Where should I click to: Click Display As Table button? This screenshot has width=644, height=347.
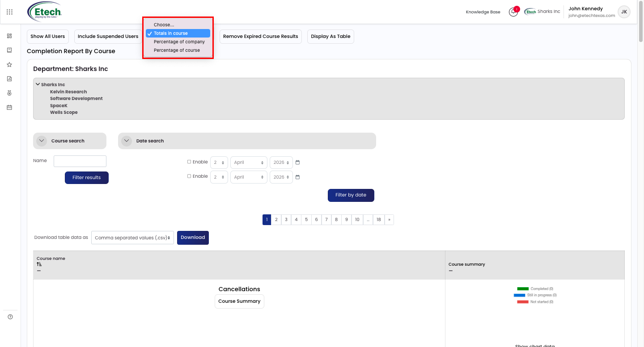330,37
